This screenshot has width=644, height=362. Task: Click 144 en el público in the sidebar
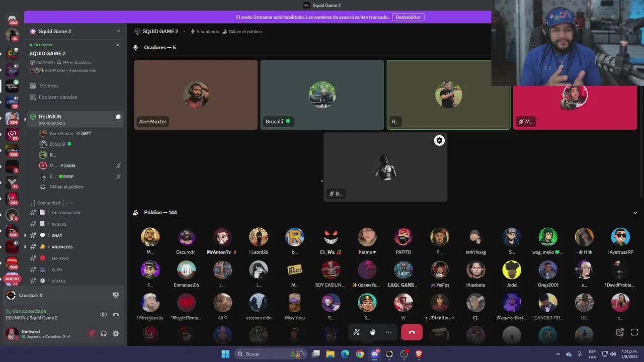coord(66,187)
